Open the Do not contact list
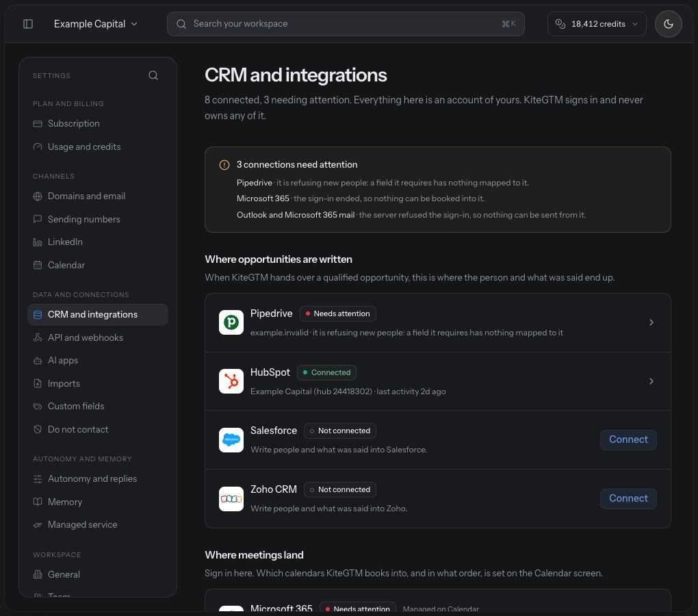Screen dimensions: 698x616 coord(97,429)
